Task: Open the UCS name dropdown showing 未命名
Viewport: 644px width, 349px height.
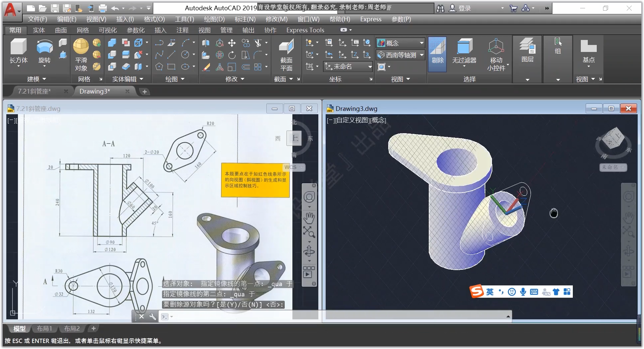Action: (x=348, y=67)
